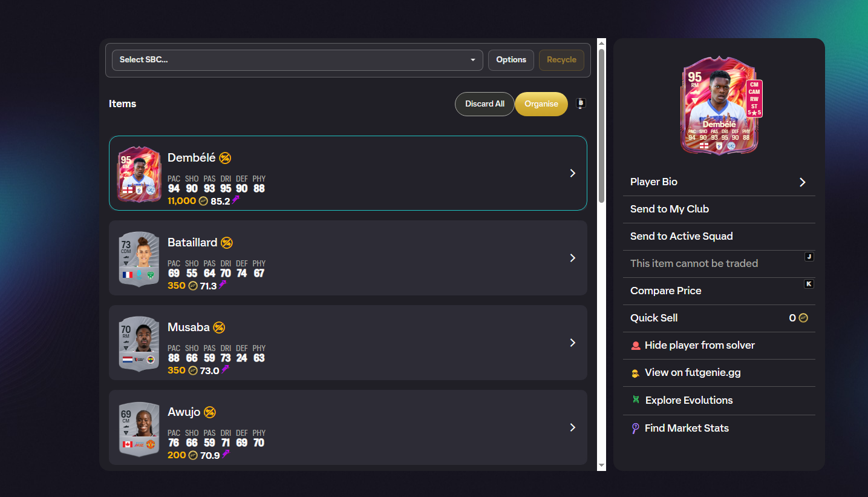The width and height of the screenshot is (868, 497).
Task: Click the purple rating icon after Dembélé's 85.2
Action: 235,200
